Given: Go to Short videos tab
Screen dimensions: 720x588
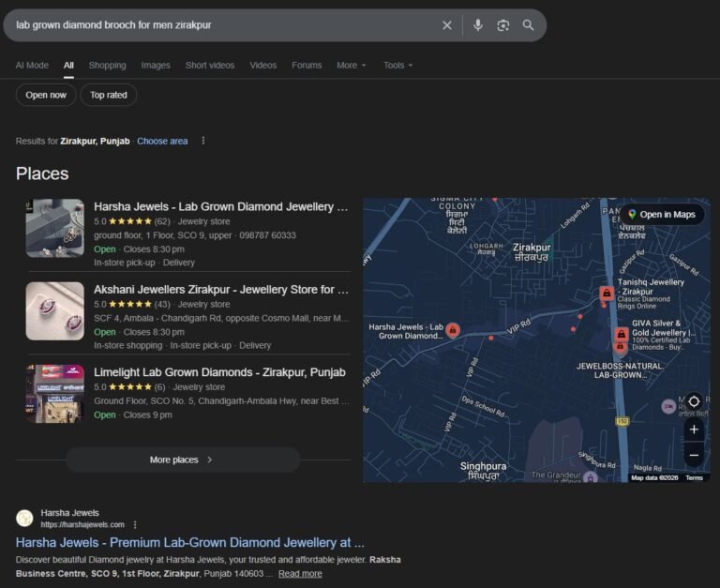Looking at the screenshot, I should click(210, 66).
